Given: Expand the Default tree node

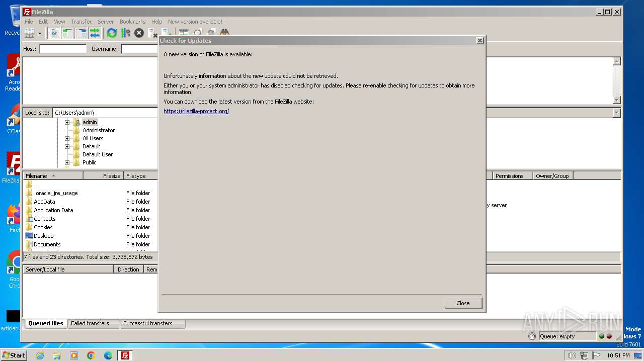Looking at the screenshot, I should (67, 146).
